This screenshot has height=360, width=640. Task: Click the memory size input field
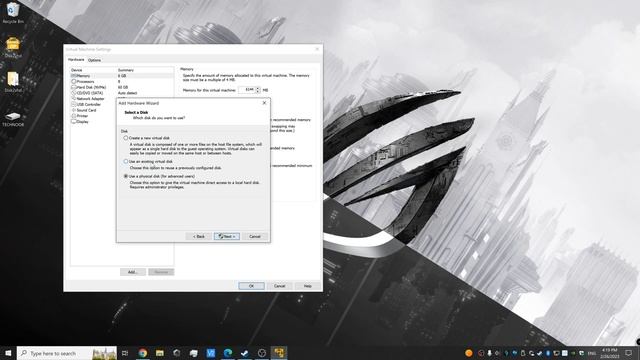[247, 89]
